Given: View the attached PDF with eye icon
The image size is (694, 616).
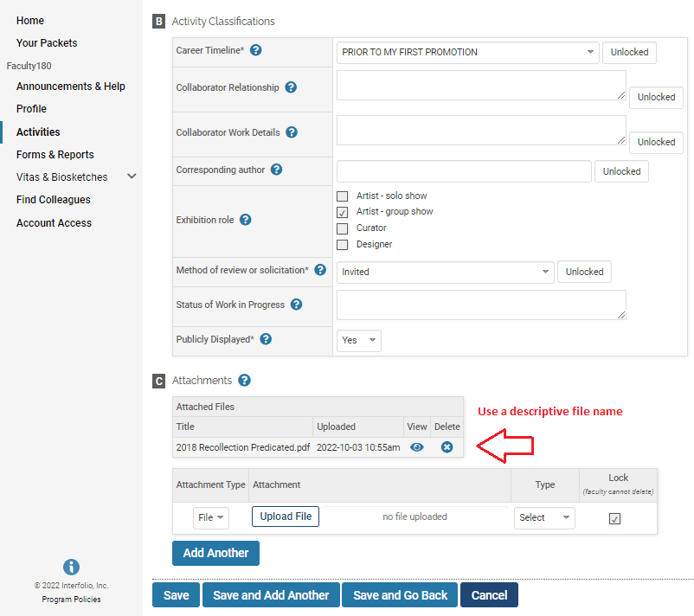Looking at the screenshot, I should point(416,447).
